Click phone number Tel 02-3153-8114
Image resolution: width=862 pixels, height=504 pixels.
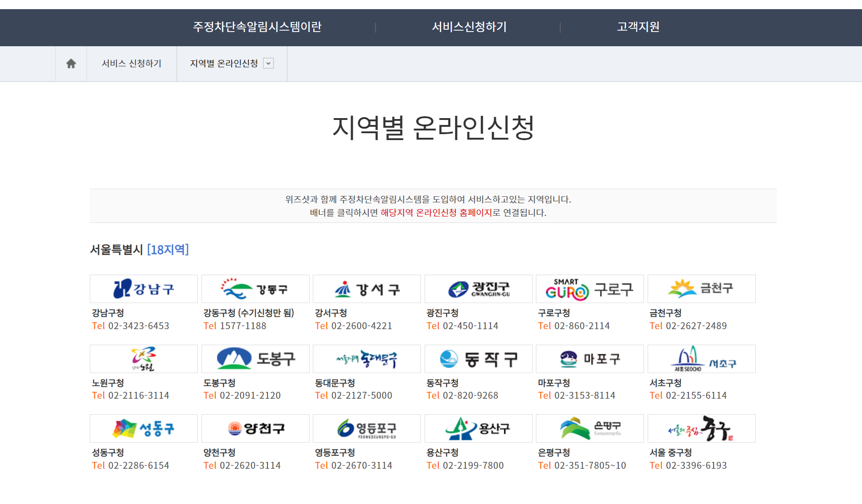[x=577, y=396]
